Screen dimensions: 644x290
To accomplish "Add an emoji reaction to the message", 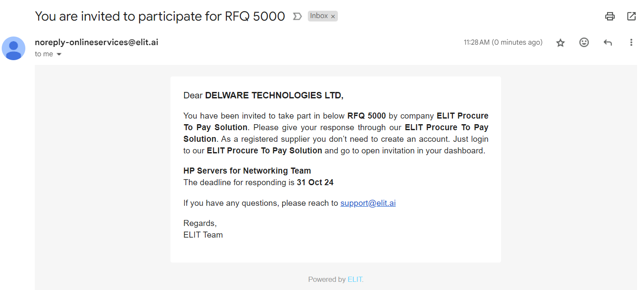I will click(x=584, y=43).
